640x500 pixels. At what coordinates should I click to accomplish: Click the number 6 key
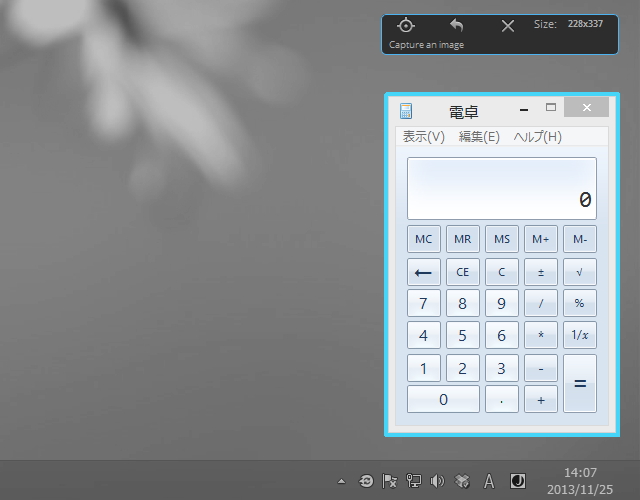(502, 335)
